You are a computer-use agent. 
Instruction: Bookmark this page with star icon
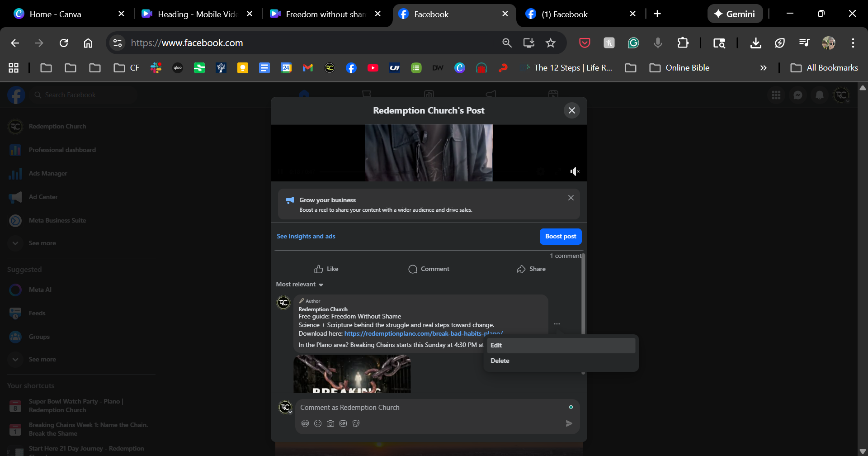pyautogui.click(x=550, y=43)
